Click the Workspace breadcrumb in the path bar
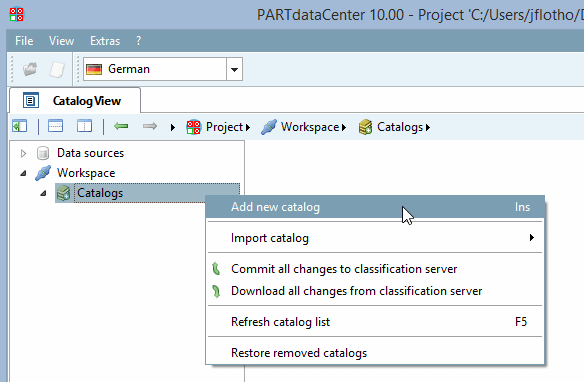Image resolution: width=584 pixels, height=382 pixels. 310,127
